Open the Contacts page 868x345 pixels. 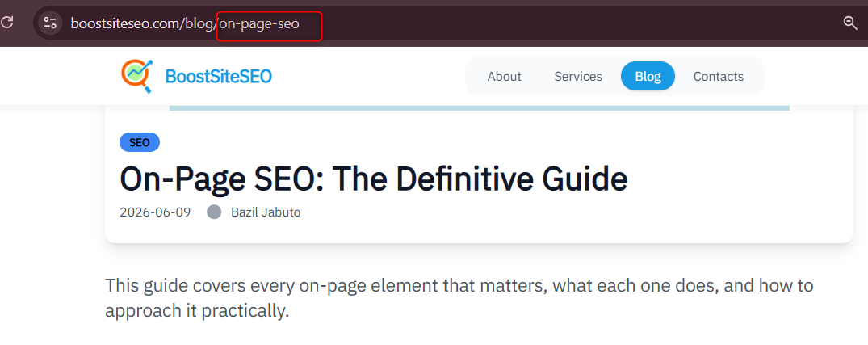tap(719, 77)
